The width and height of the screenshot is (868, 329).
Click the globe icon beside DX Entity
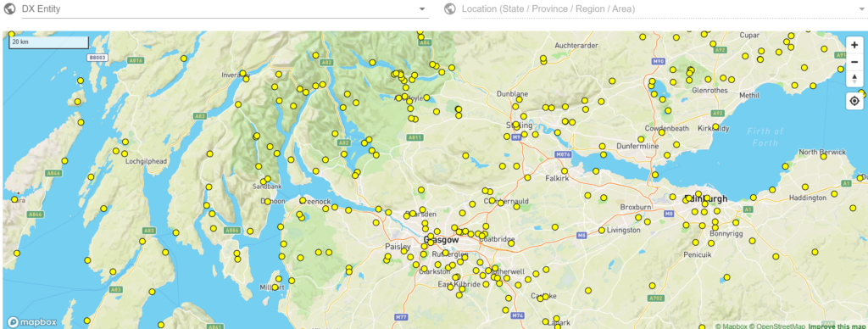8,8
